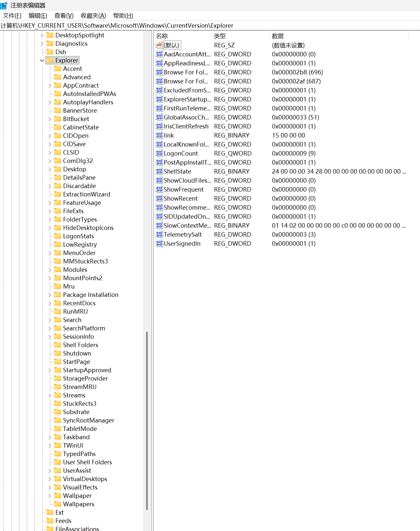Select the User Shell Folders key

(88, 462)
